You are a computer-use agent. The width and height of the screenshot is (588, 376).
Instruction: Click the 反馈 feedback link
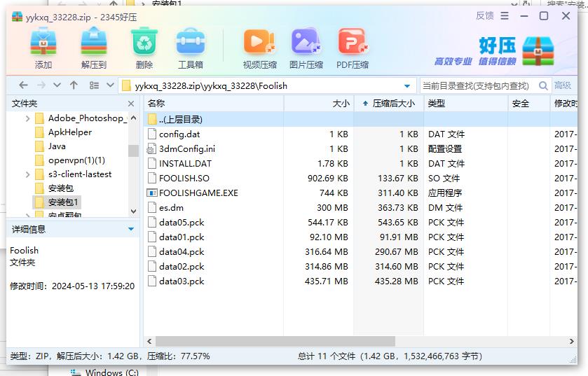485,15
